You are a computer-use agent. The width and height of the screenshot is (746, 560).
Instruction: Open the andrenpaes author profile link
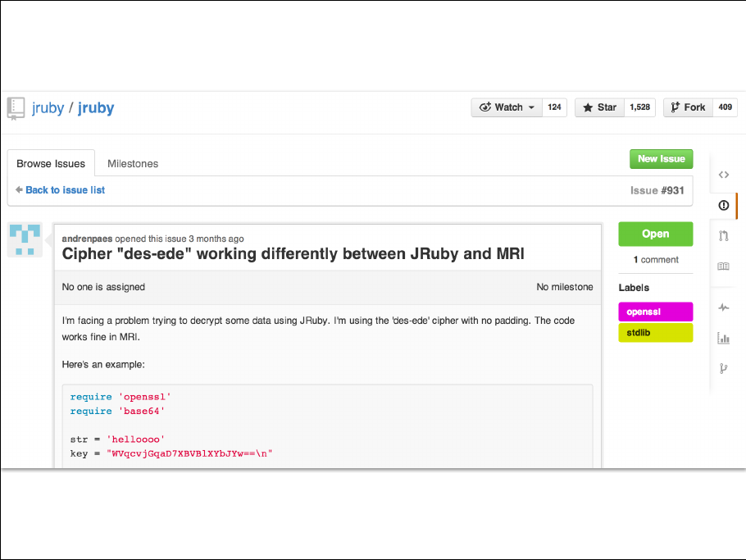point(87,239)
